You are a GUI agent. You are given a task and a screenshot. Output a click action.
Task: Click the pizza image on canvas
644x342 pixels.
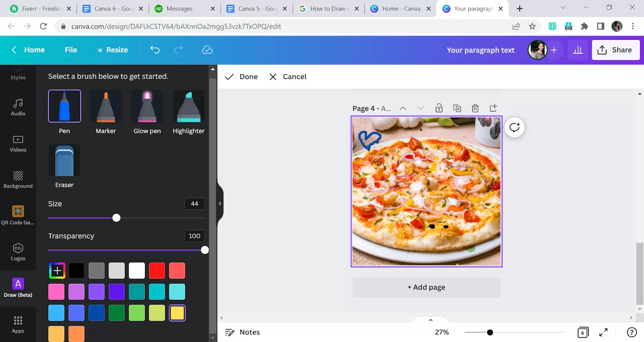[427, 192]
